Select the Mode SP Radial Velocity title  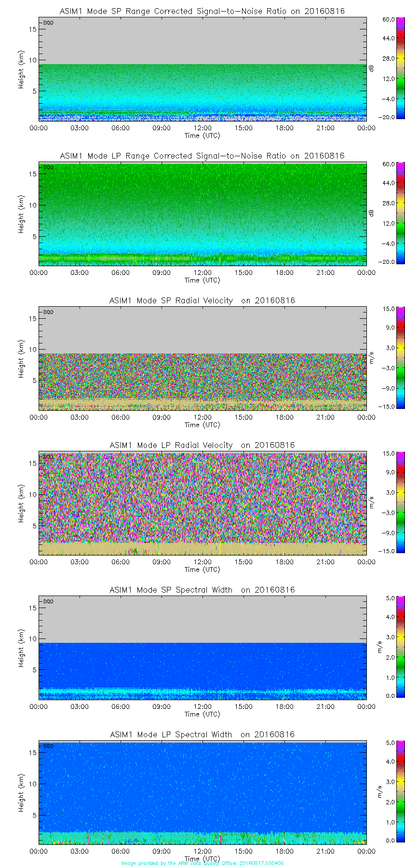click(202, 300)
